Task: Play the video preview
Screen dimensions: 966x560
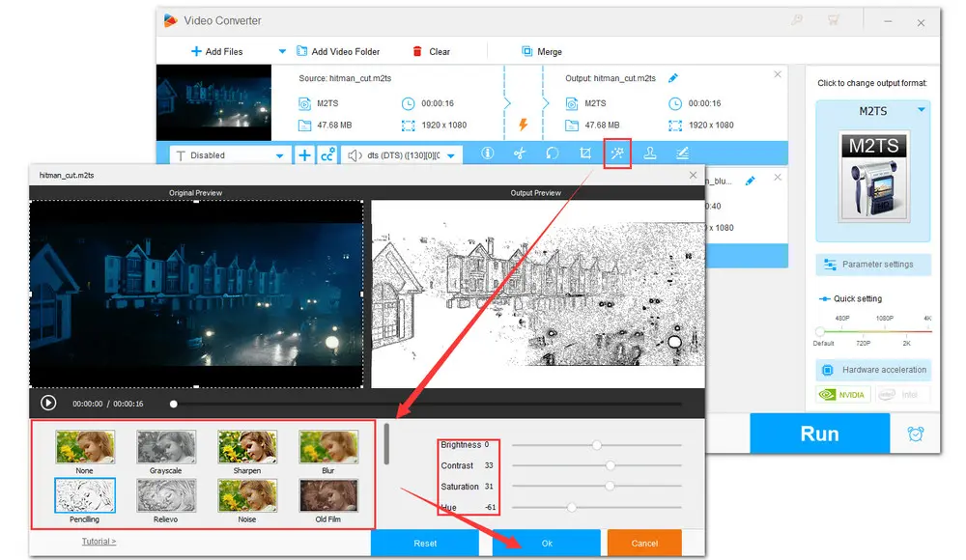Action: 47,404
